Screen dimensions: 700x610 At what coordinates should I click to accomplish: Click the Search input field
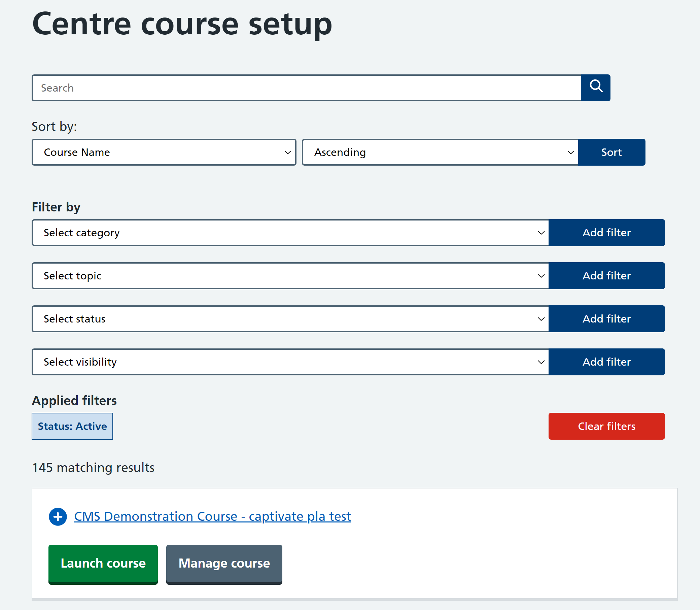click(306, 88)
